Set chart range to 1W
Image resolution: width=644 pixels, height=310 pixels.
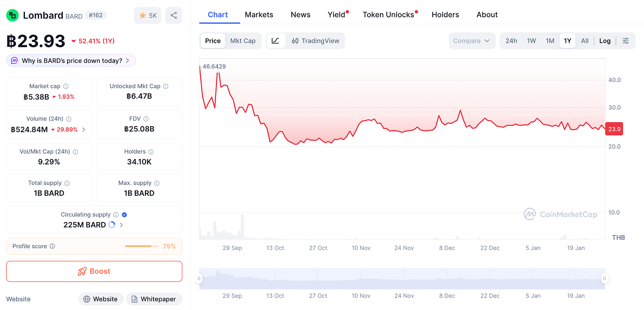pyautogui.click(x=531, y=41)
